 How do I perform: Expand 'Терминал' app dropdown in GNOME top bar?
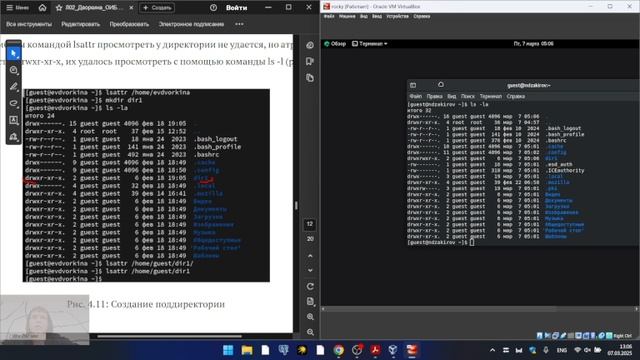[x=369, y=44]
